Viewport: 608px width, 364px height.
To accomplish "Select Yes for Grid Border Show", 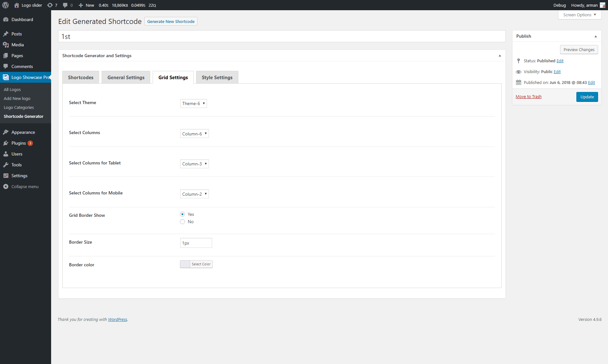I will [182, 214].
